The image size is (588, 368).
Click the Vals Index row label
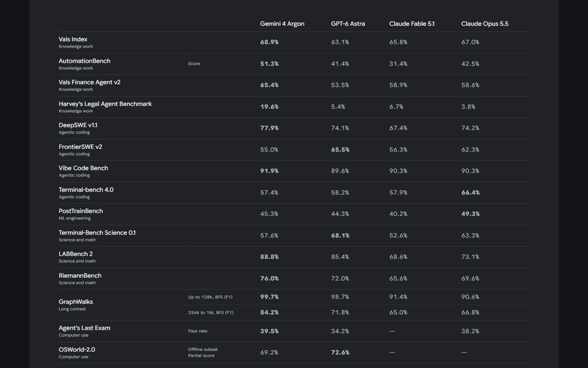tap(73, 39)
